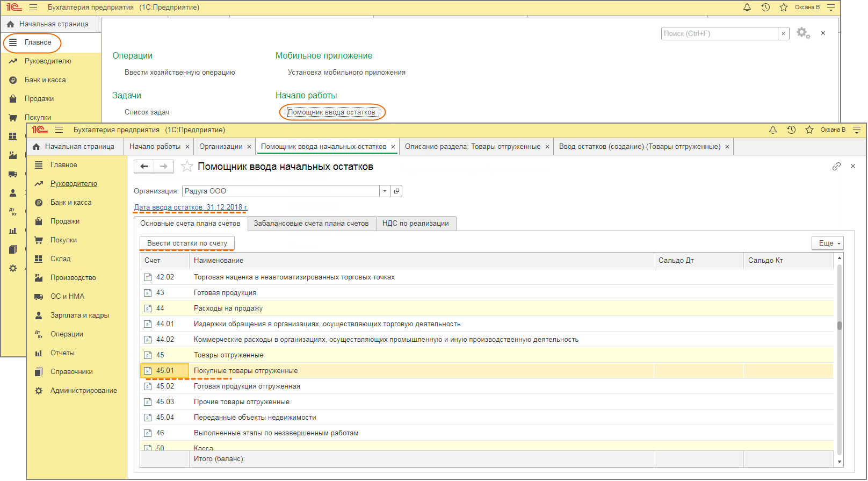Open the history icon in the back window title bar
This screenshot has height=481, width=868.
click(x=765, y=8)
